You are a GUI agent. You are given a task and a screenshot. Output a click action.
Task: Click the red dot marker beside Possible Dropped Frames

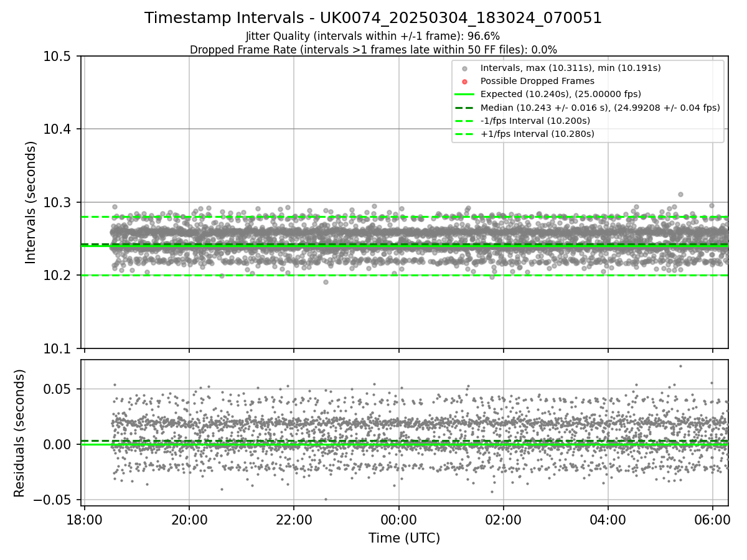pos(464,82)
